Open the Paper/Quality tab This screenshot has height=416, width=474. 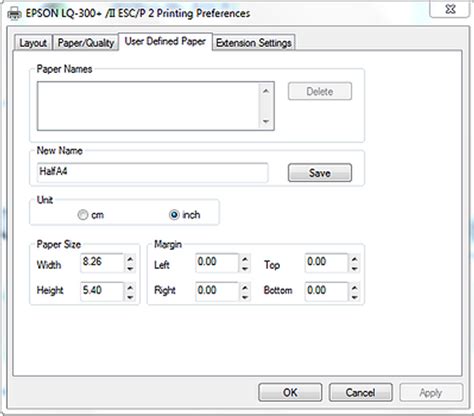pyautogui.click(x=86, y=43)
